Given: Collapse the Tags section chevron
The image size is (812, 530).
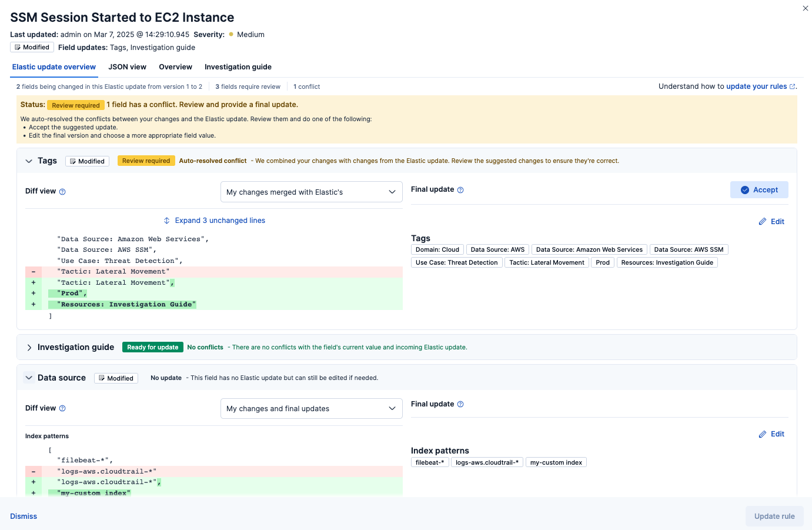Looking at the screenshot, I should click(29, 161).
